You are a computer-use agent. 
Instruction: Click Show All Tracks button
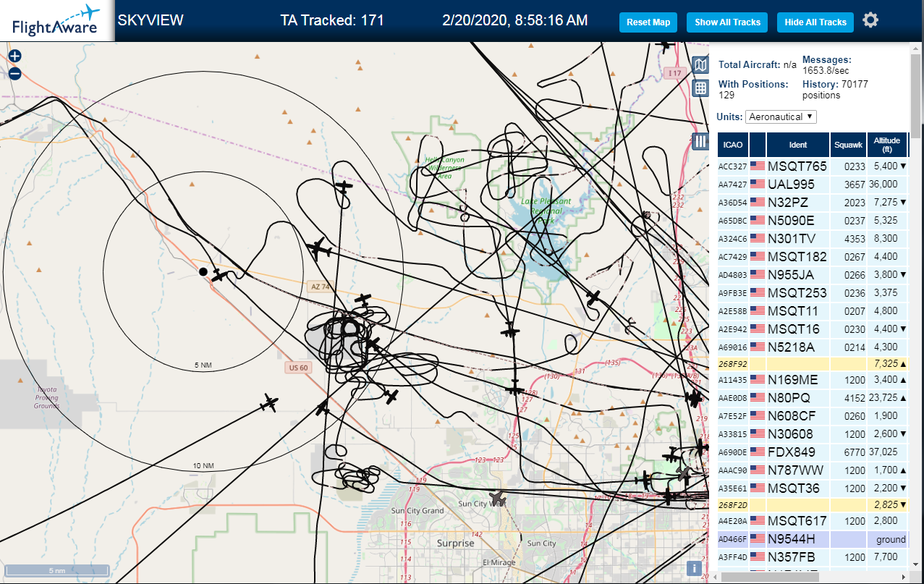coord(727,22)
